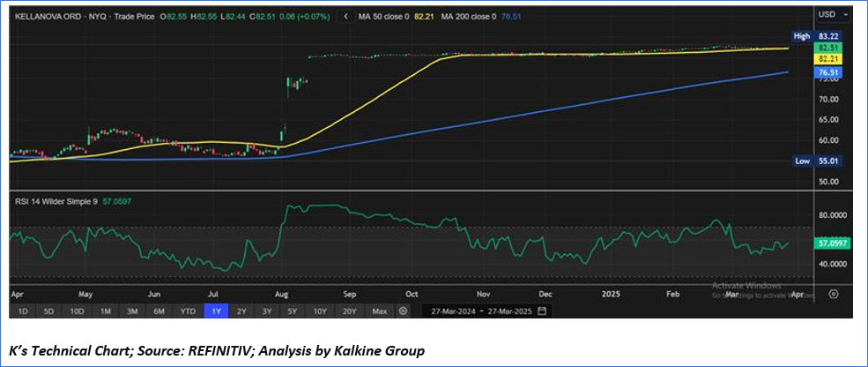Click the 40.0000 RSI axis label

835,264
